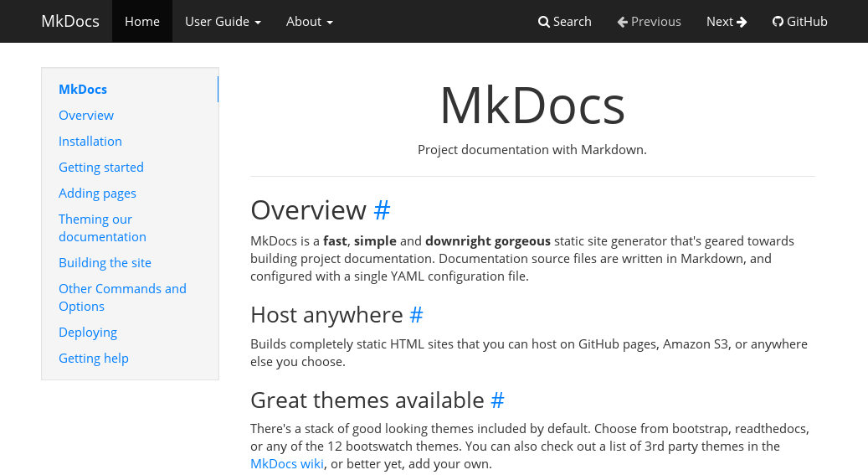This screenshot has height=475, width=868.
Task: Click the magnifying glass Search icon
Action: coord(543,22)
